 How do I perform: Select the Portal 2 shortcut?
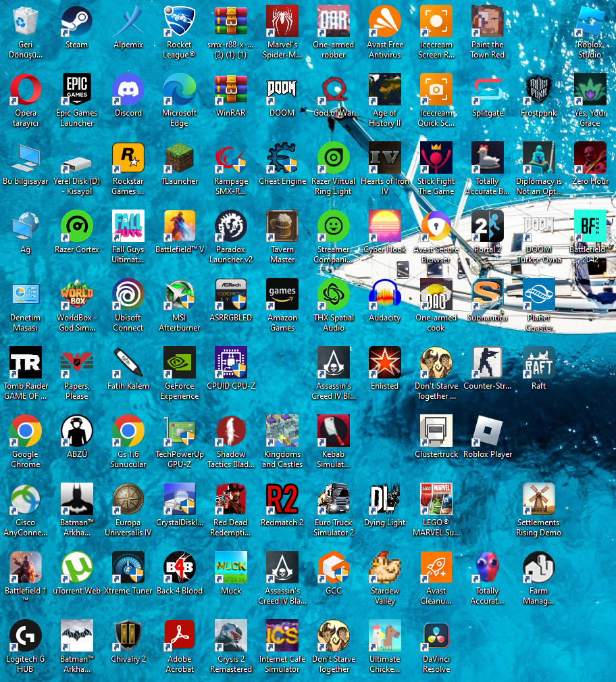click(x=487, y=226)
